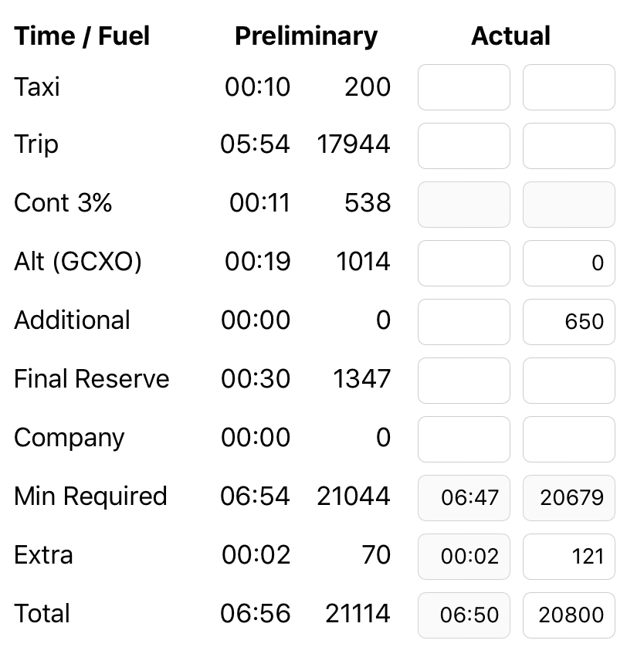Select the Trip actual fuel input
This screenshot has width=644, height=664.
(568, 146)
